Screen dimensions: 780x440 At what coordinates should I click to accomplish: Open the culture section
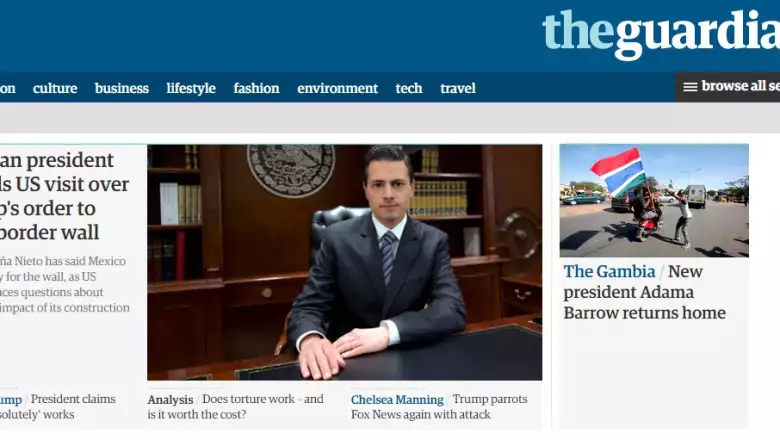click(55, 88)
